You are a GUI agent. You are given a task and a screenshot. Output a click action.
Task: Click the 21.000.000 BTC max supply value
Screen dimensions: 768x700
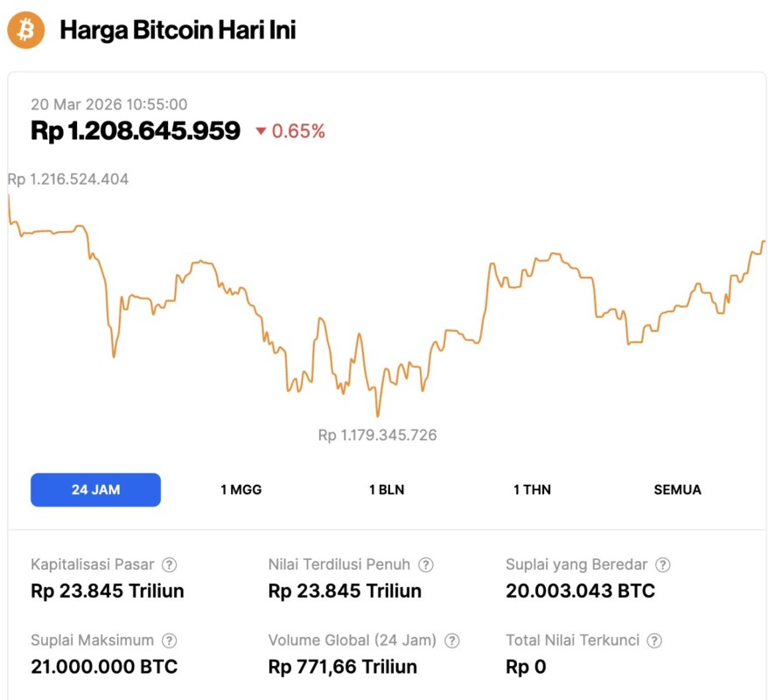point(104,667)
